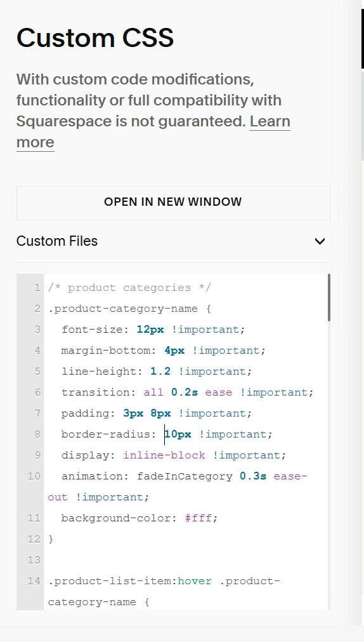
Task: Click the #fff background-color value
Action: pos(198,518)
